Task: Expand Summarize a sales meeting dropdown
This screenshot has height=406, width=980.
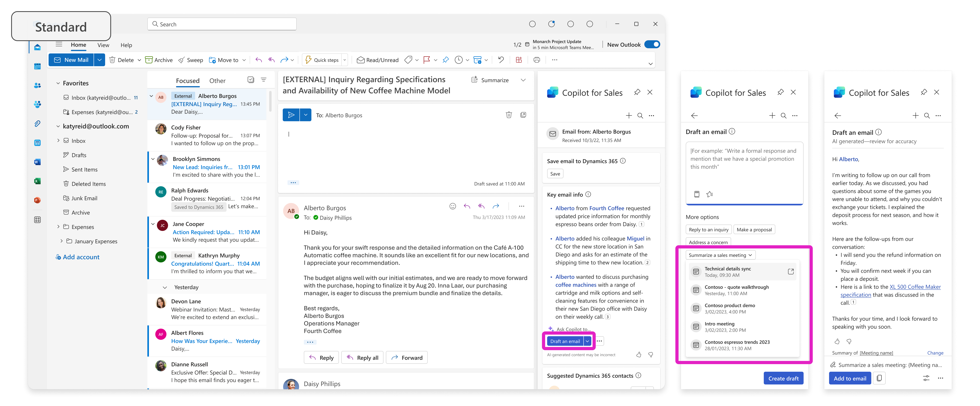Action: click(720, 255)
